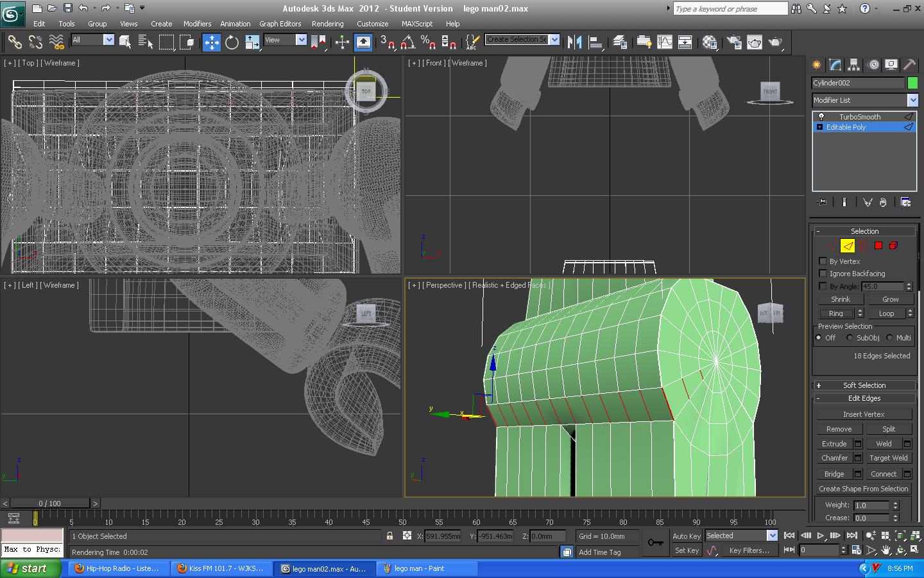Enable the By Vertex checkbox

click(x=823, y=261)
